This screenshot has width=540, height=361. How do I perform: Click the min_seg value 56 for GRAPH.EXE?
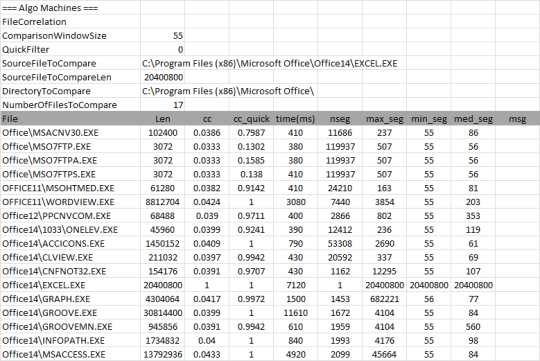(x=429, y=299)
